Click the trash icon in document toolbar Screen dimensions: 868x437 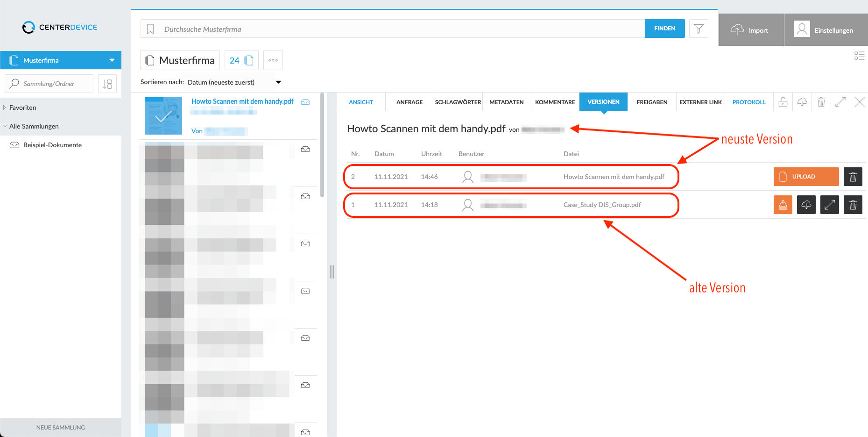point(821,102)
